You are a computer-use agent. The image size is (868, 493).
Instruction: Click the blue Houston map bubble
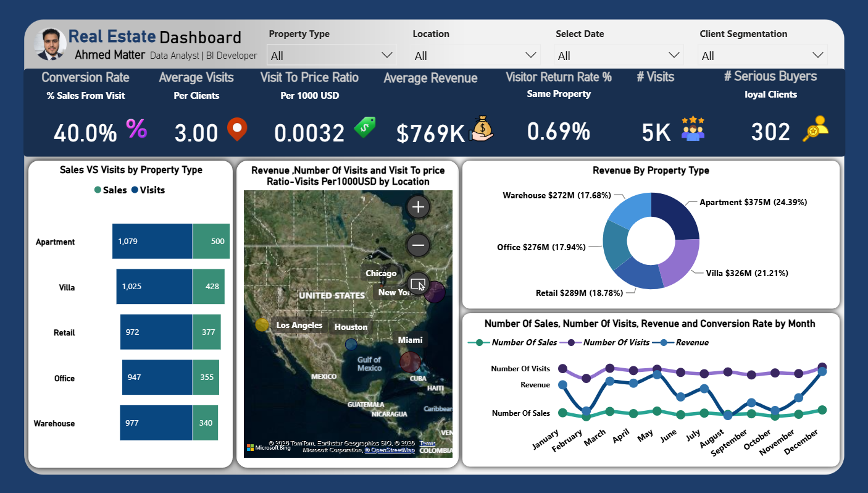click(x=351, y=344)
